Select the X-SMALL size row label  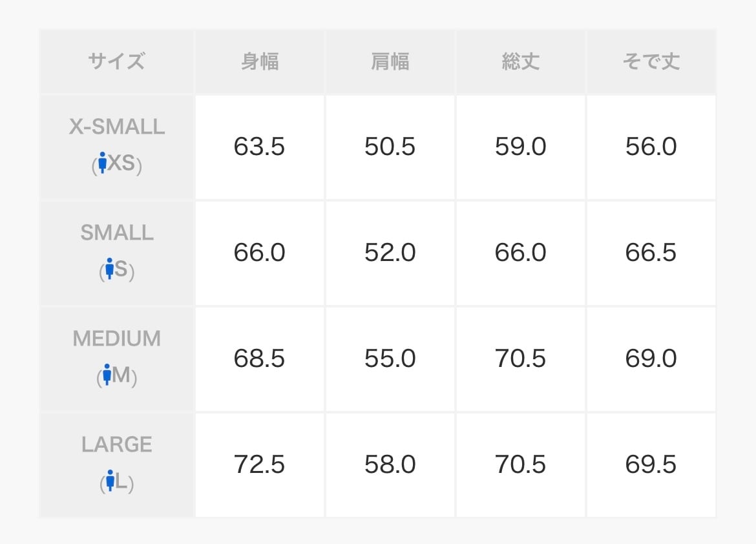(x=117, y=127)
